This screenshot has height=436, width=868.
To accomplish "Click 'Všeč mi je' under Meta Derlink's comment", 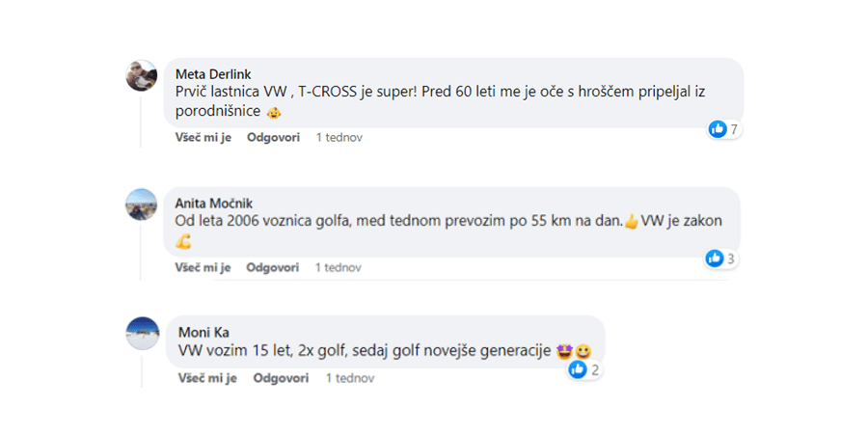I will (203, 137).
